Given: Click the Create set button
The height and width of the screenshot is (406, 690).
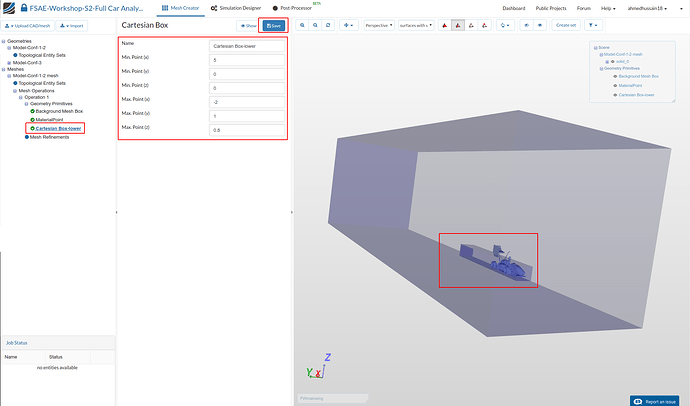Looking at the screenshot, I should click(565, 25).
